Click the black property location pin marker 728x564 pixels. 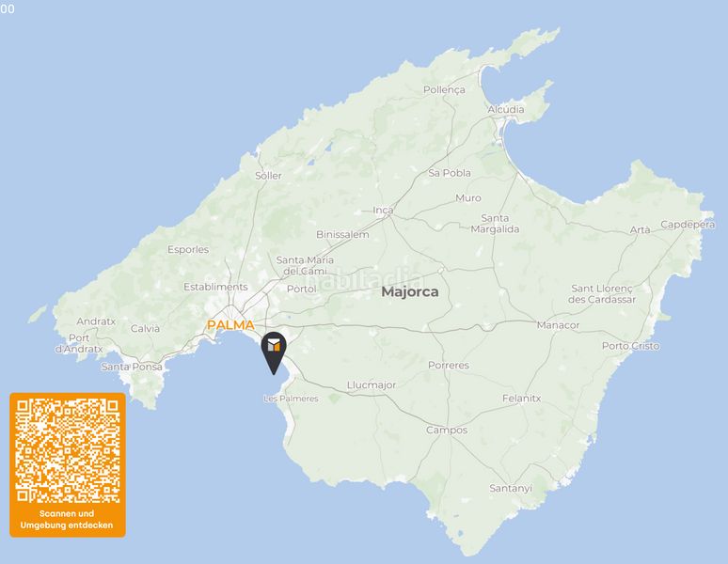pos(274,352)
